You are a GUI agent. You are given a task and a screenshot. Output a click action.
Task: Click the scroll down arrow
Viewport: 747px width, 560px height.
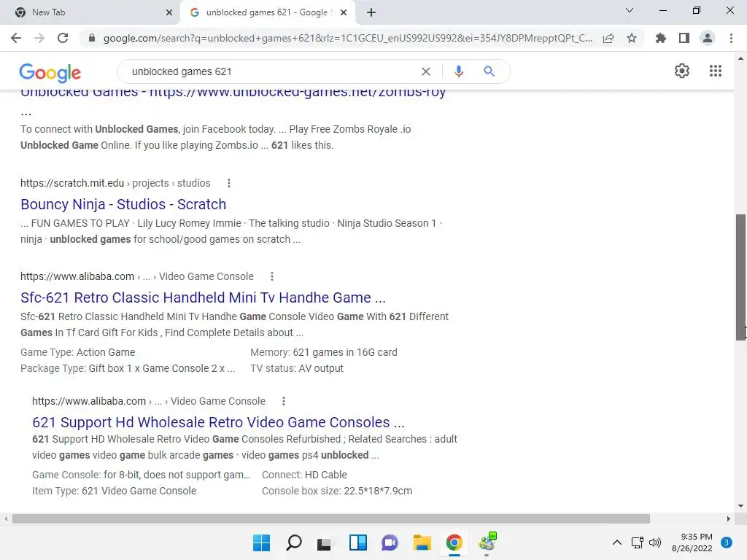[740, 506]
